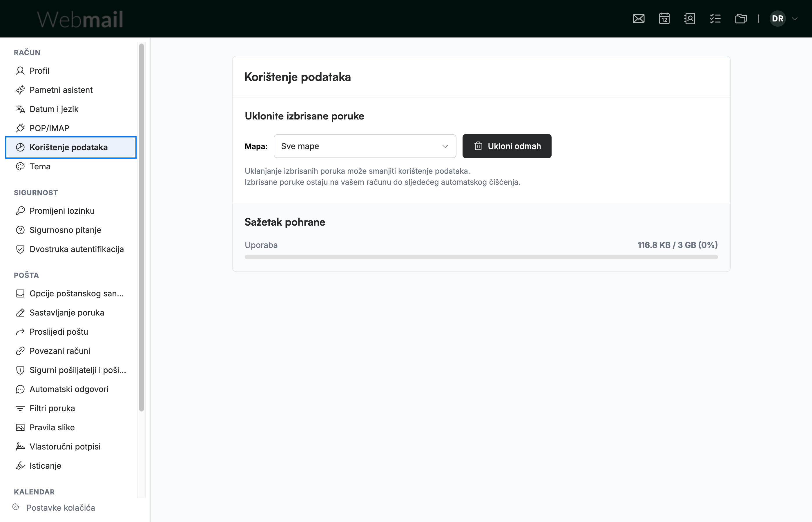Click the key icon for Promijeni lozinku
Screen dimensions: 812x522
click(20, 211)
